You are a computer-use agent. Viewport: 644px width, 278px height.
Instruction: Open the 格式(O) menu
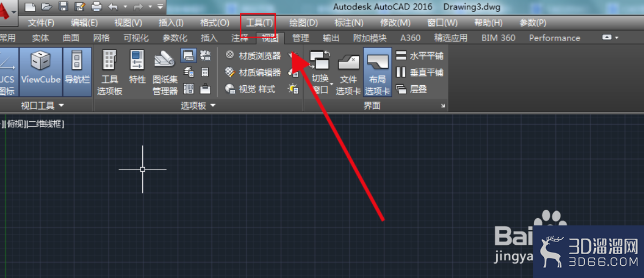point(214,23)
